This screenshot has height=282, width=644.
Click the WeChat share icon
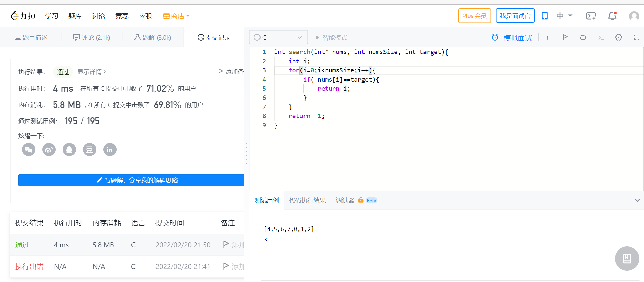[28, 150]
